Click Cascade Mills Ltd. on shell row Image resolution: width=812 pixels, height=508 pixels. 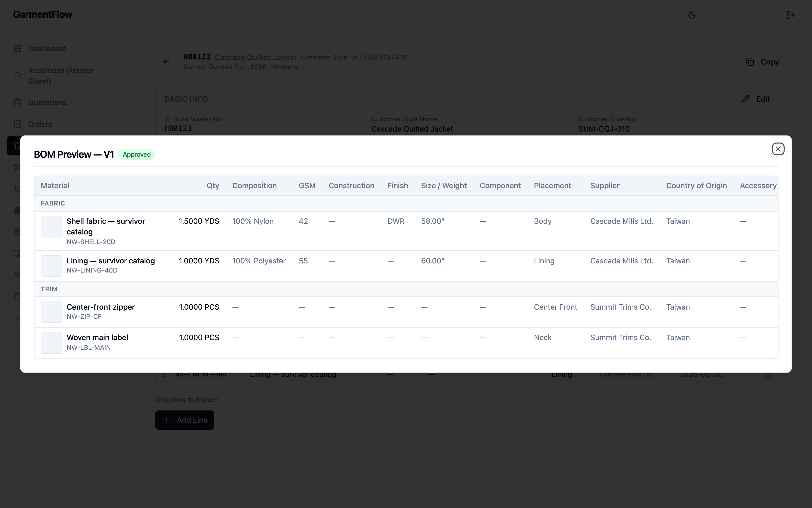click(621, 221)
